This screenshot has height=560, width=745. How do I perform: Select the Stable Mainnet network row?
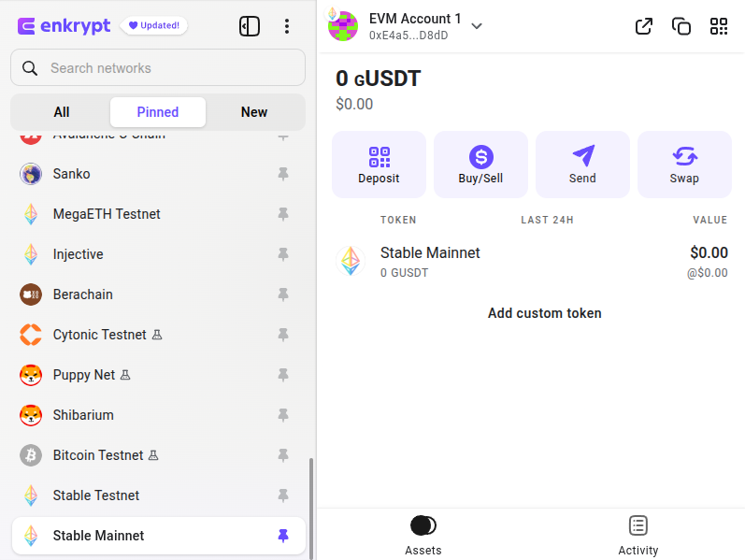[158, 536]
